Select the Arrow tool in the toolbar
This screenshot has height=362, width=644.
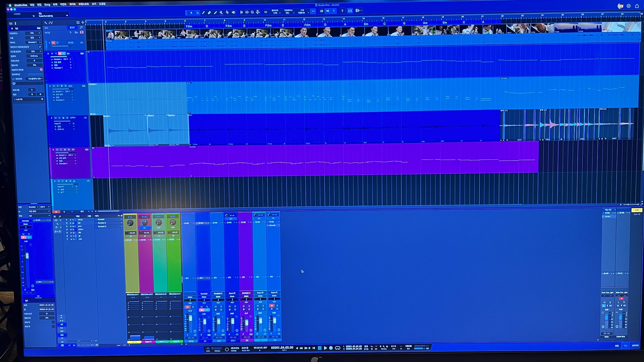click(x=191, y=12)
